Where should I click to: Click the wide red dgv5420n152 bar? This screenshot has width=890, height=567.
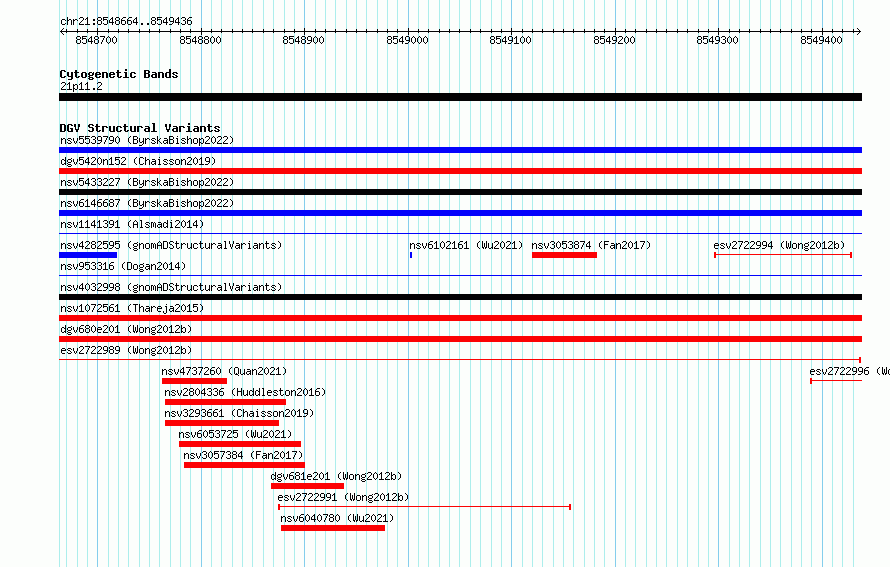460,171
